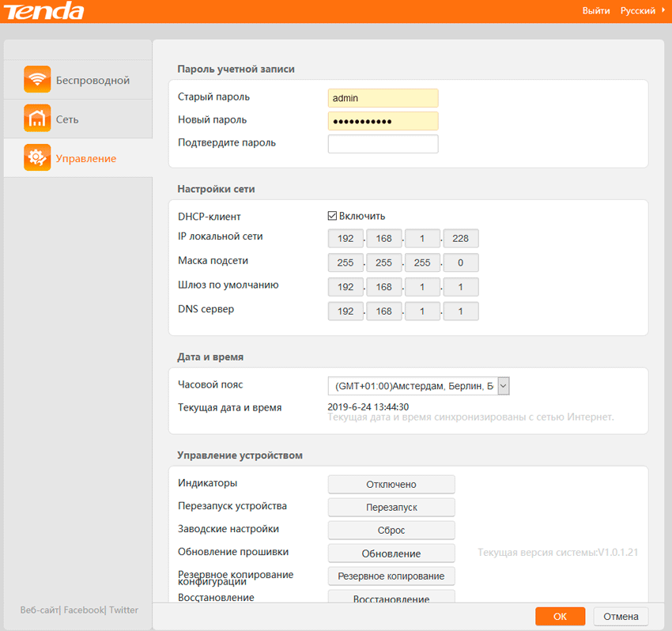Open the Сеть section

(78, 119)
